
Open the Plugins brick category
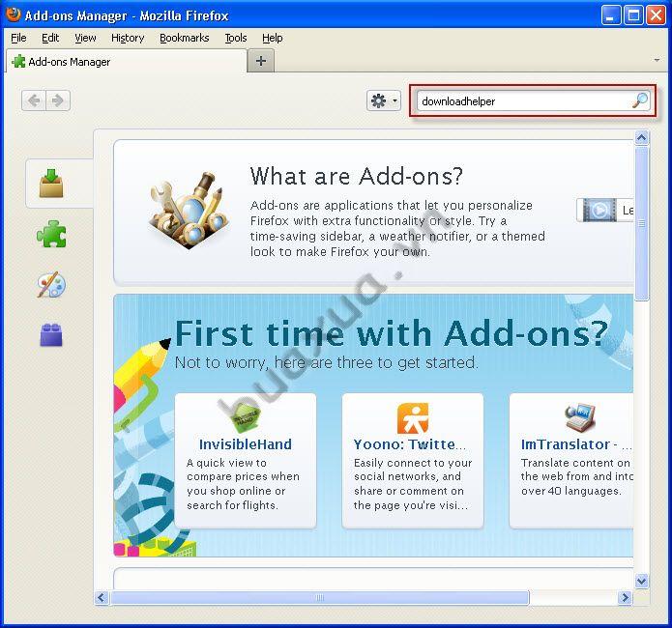point(51,334)
